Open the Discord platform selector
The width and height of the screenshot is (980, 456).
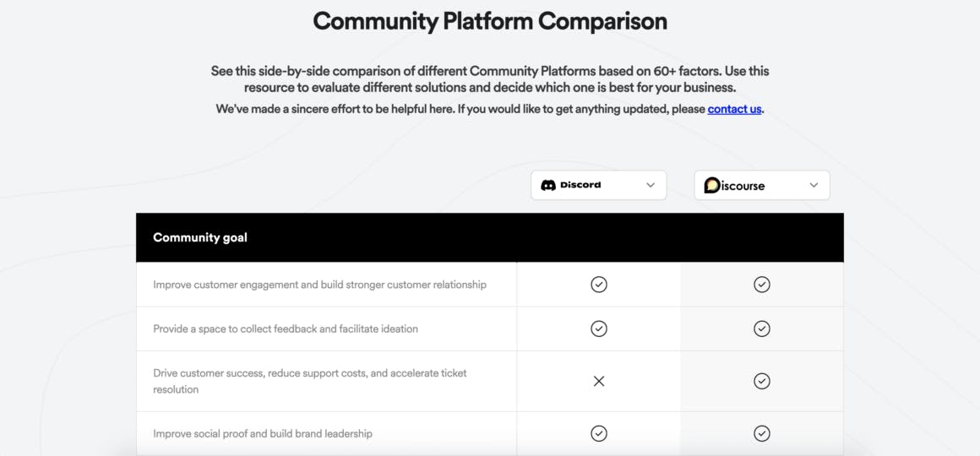coord(598,185)
